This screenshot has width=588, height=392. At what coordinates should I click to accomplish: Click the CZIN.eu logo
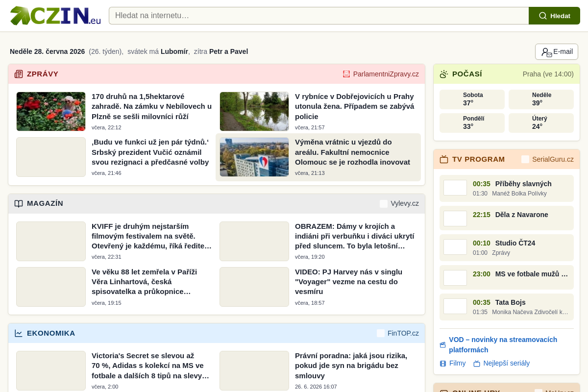pos(55,16)
